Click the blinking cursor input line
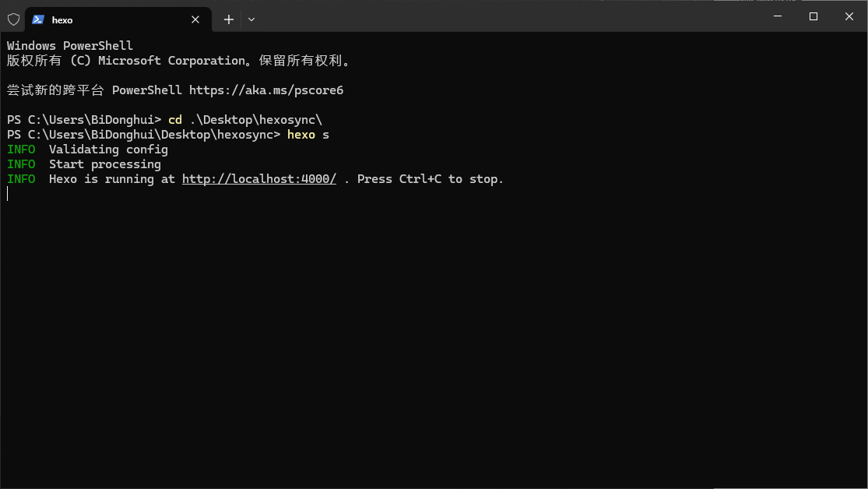 [8, 193]
